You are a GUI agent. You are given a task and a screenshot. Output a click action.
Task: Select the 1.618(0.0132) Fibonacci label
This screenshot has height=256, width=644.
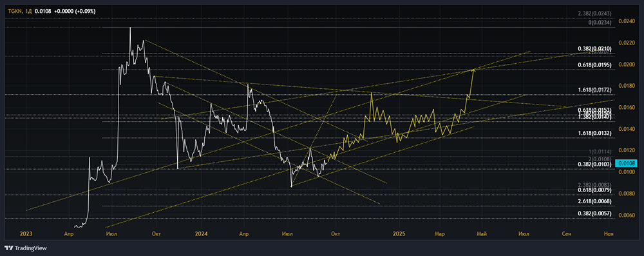tap(594, 133)
